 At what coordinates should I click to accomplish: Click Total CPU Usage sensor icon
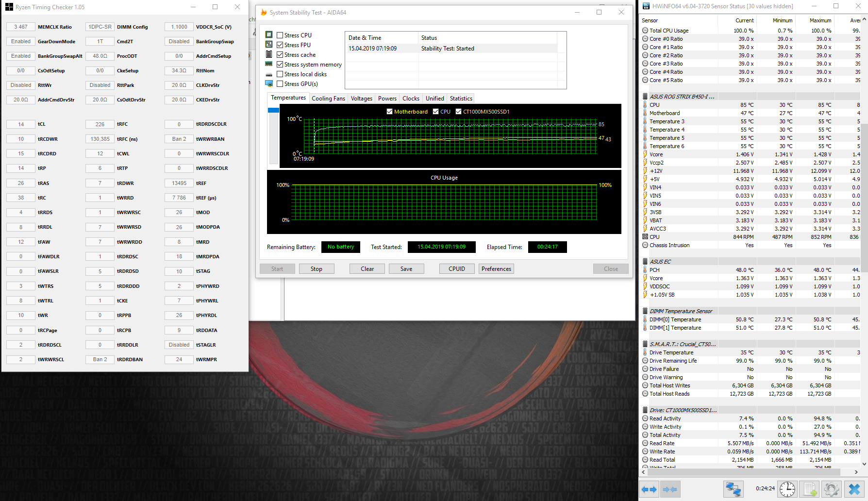tap(645, 31)
